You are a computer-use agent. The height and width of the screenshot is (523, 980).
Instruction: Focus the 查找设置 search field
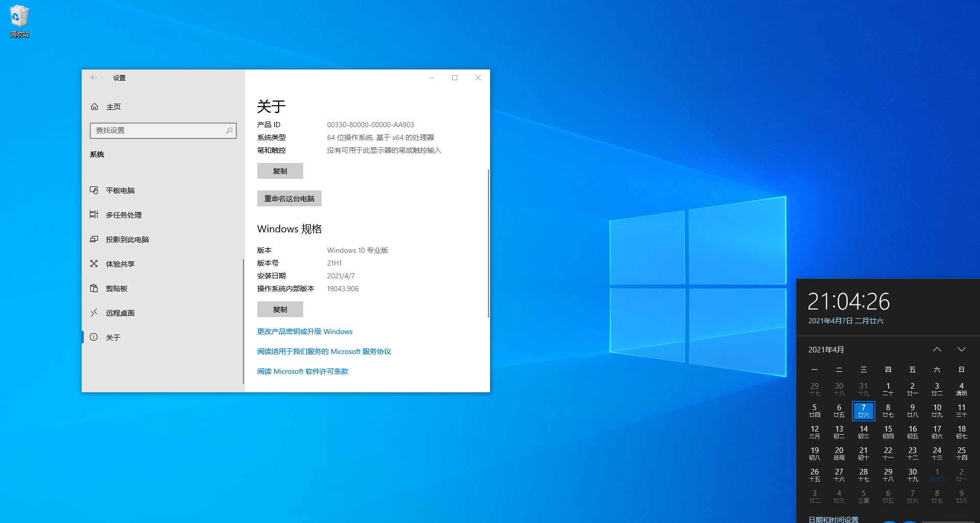click(x=163, y=131)
